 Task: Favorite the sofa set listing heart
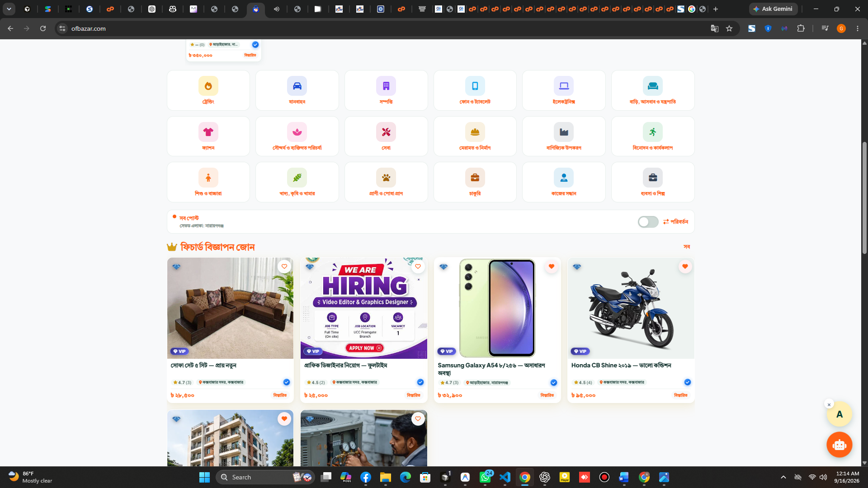point(284,267)
